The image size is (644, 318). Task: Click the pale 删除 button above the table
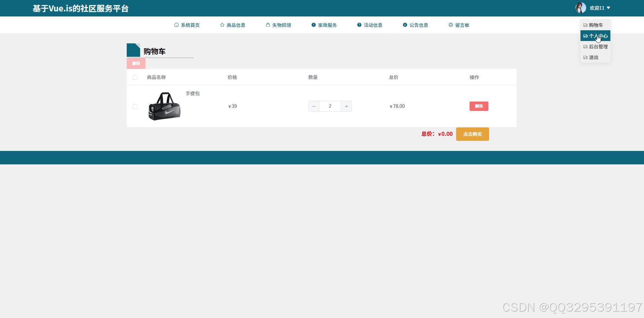click(136, 63)
